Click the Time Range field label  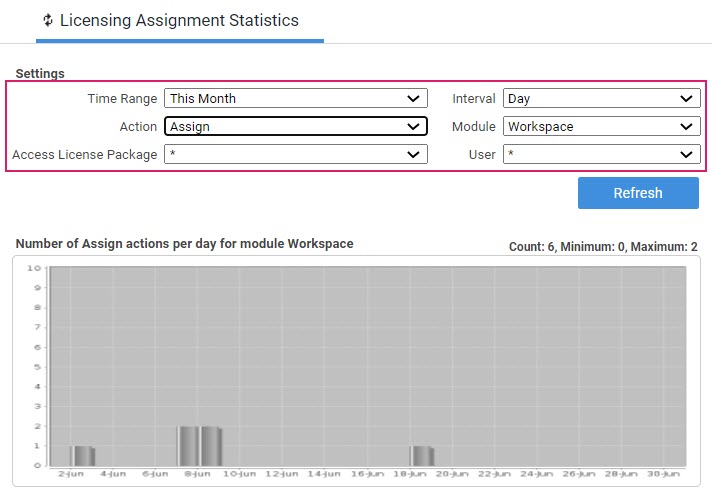(x=122, y=99)
